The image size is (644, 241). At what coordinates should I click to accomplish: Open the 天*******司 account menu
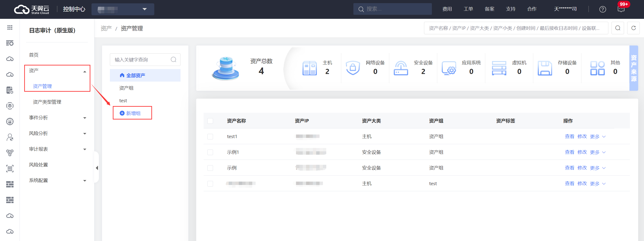coord(565,9)
